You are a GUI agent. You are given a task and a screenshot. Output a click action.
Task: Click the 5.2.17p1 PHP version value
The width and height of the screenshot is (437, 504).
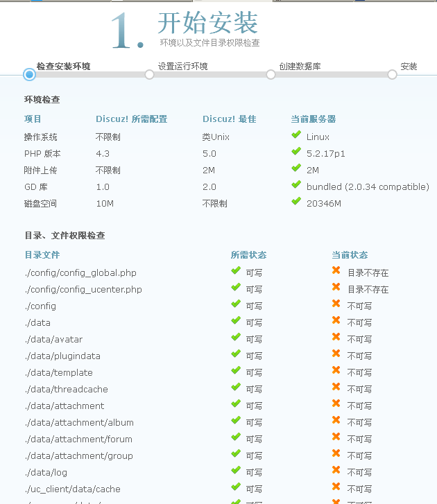326,154
